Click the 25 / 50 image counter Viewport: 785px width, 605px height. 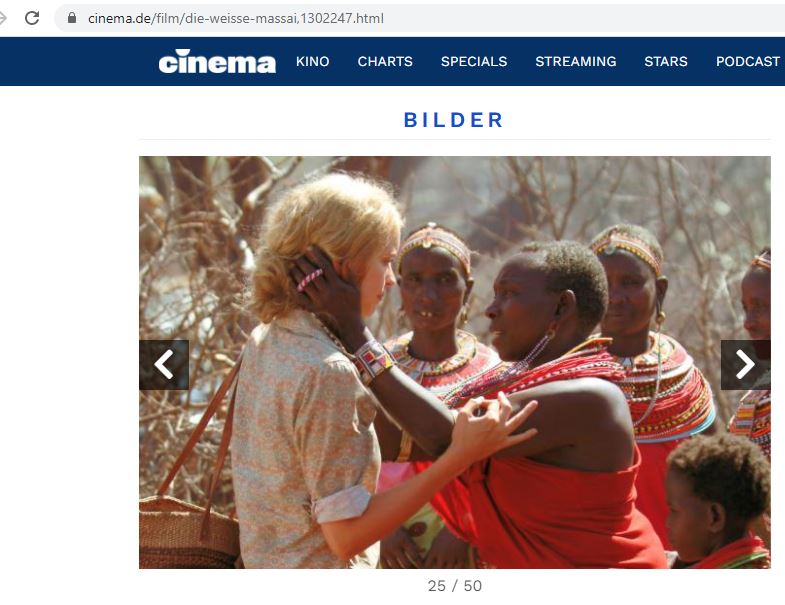pyautogui.click(x=455, y=586)
